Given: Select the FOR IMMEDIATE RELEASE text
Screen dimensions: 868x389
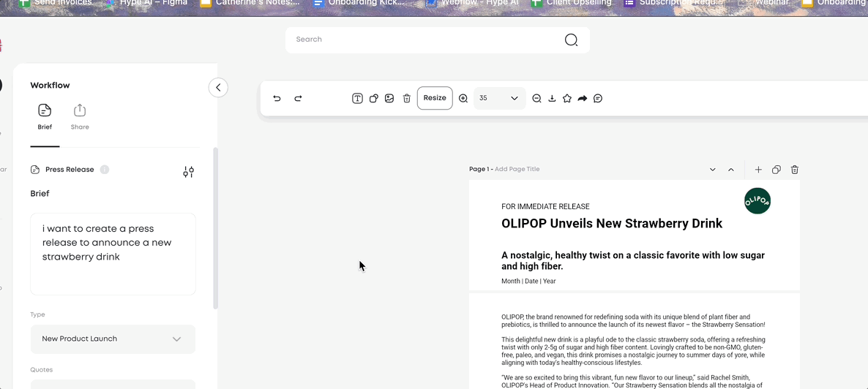Looking at the screenshot, I should 545,206.
